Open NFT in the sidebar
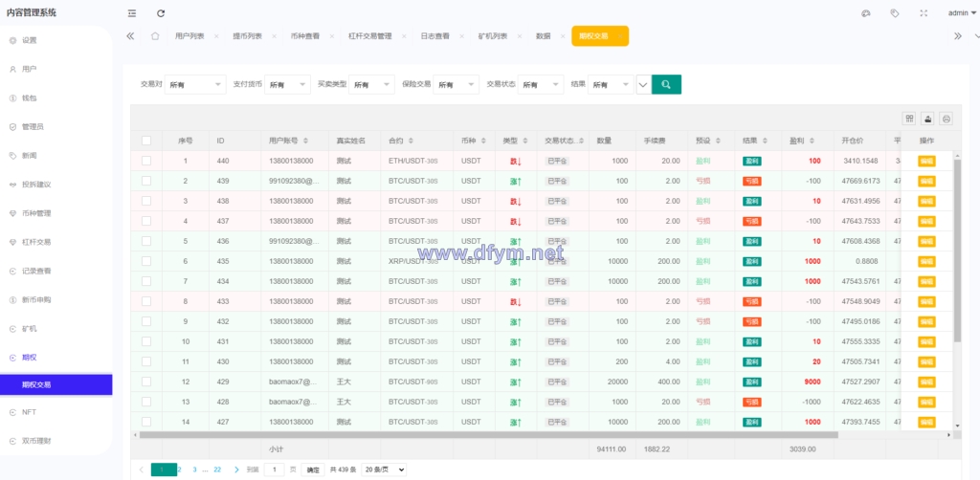 click(x=30, y=412)
